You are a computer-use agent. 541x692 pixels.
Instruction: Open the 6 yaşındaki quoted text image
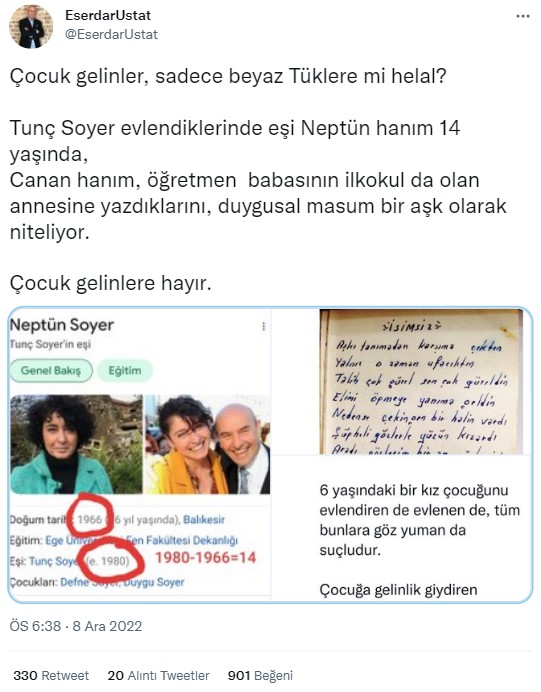[x=402, y=528]
